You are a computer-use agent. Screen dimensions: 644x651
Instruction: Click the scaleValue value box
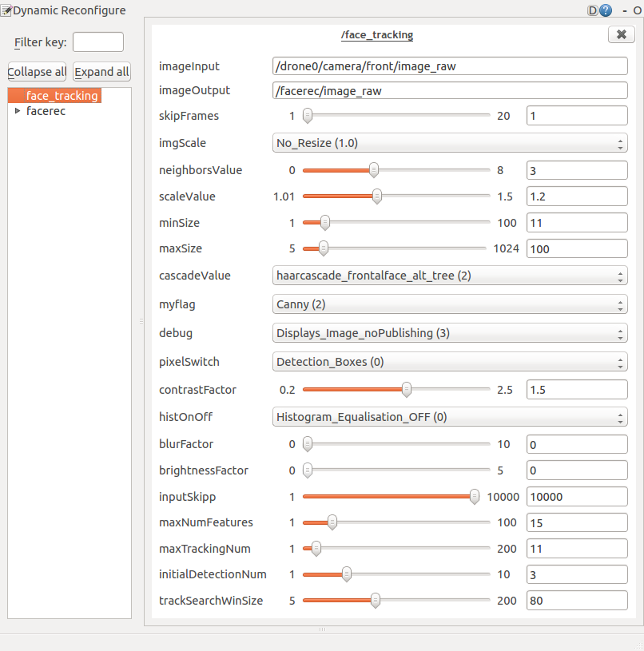click(577, 196)
